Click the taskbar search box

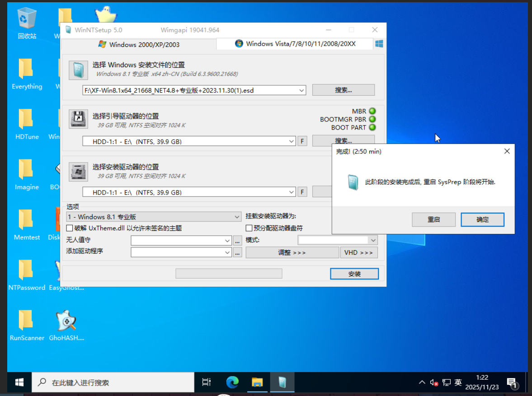(x=113, y=382)
